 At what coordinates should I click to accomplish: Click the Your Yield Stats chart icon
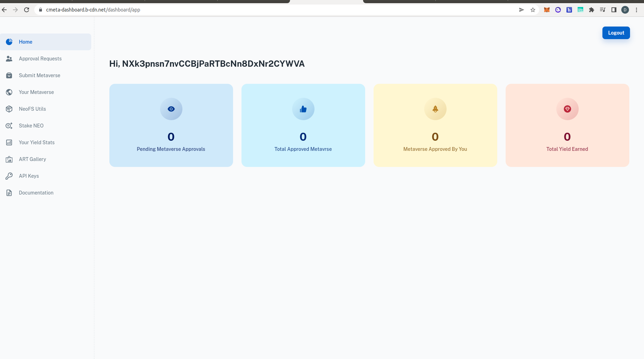9,142
